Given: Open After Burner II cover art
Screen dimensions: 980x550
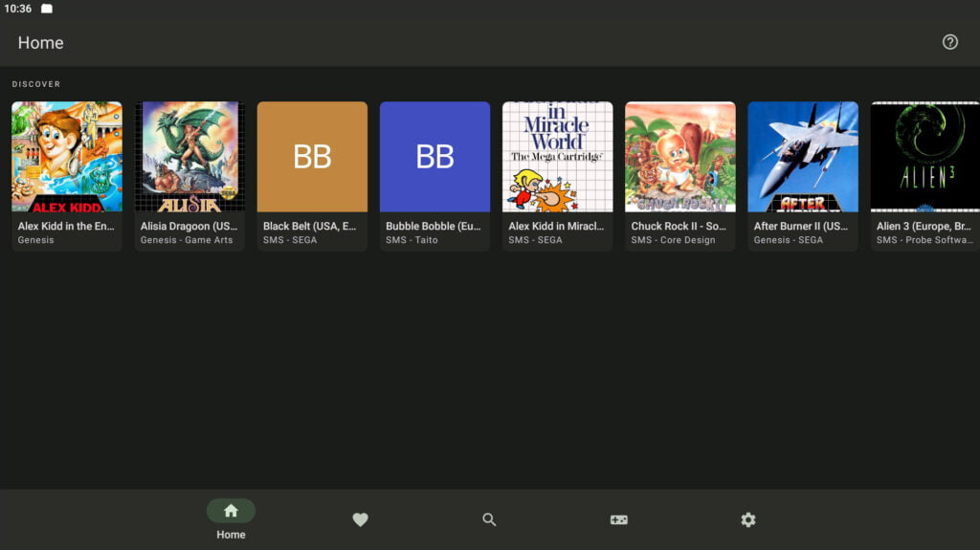Looking at the screenshot, I should 803,156.
